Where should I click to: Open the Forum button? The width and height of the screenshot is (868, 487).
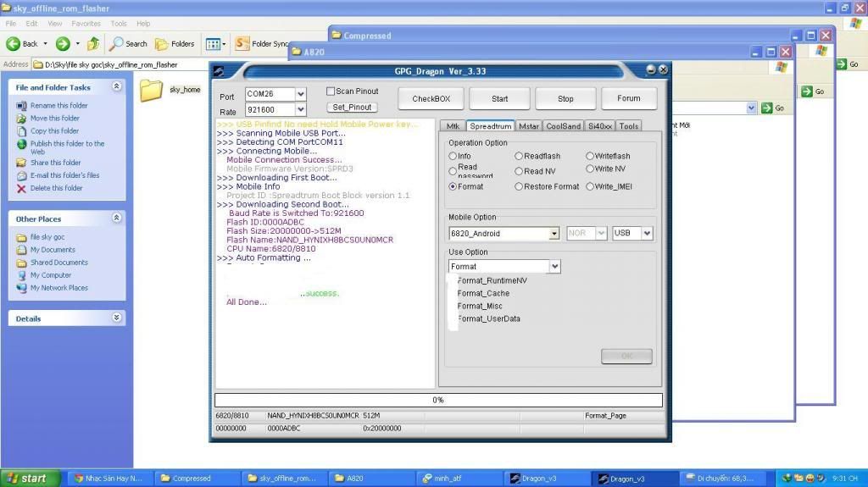[629, 98]
